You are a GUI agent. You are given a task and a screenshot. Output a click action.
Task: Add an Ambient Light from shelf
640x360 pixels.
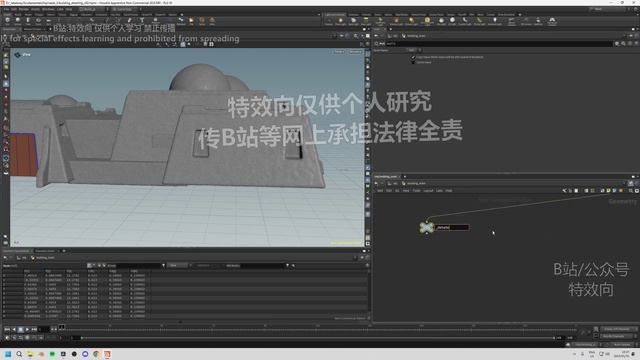[495, 21]
